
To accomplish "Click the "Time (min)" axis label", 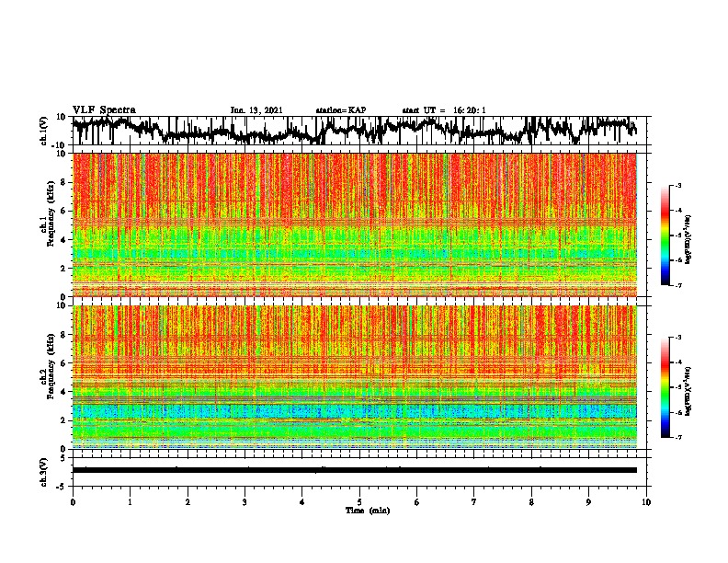I will (x=368, y=511).
